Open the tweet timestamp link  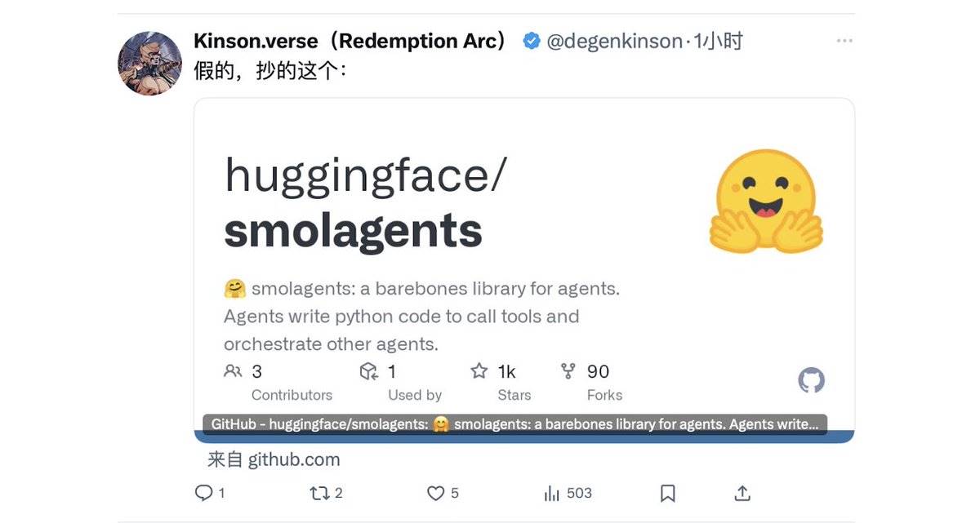[x=718, y=41]
